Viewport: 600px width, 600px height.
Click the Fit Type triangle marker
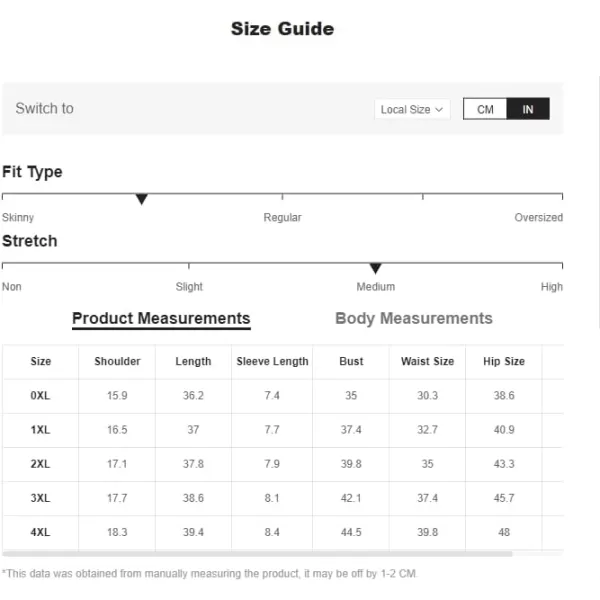[142, 199]
